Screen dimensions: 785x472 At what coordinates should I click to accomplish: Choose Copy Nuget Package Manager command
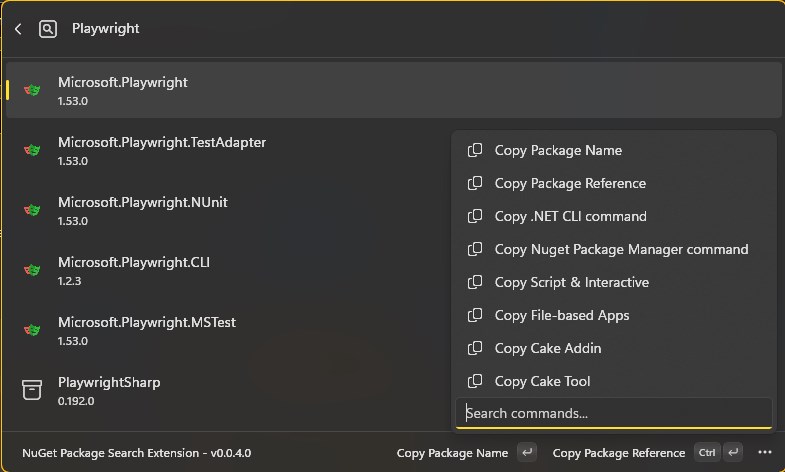click(613, 249)
